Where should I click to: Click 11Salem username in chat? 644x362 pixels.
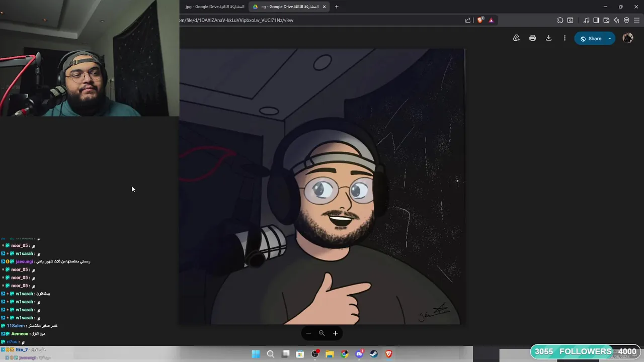coord(16,326)
